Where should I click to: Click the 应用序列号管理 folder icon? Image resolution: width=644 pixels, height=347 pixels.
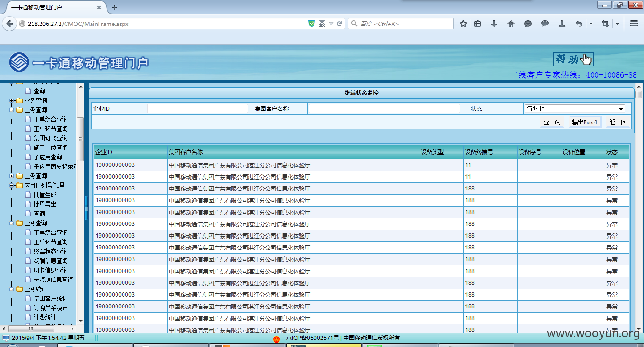(19, 185)
